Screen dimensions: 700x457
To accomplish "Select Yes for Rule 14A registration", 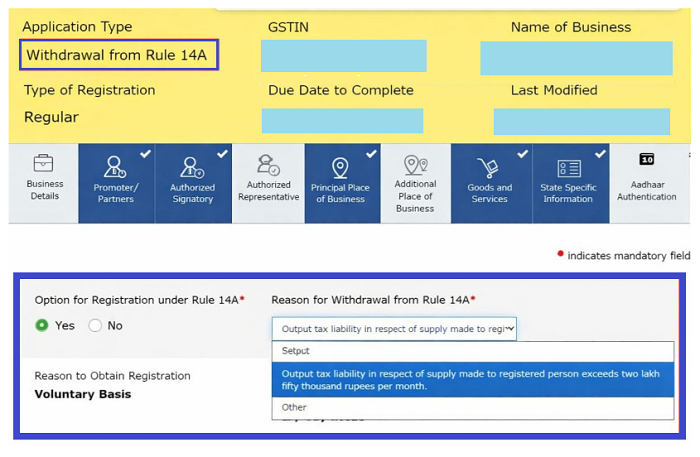I will [42, 325].
